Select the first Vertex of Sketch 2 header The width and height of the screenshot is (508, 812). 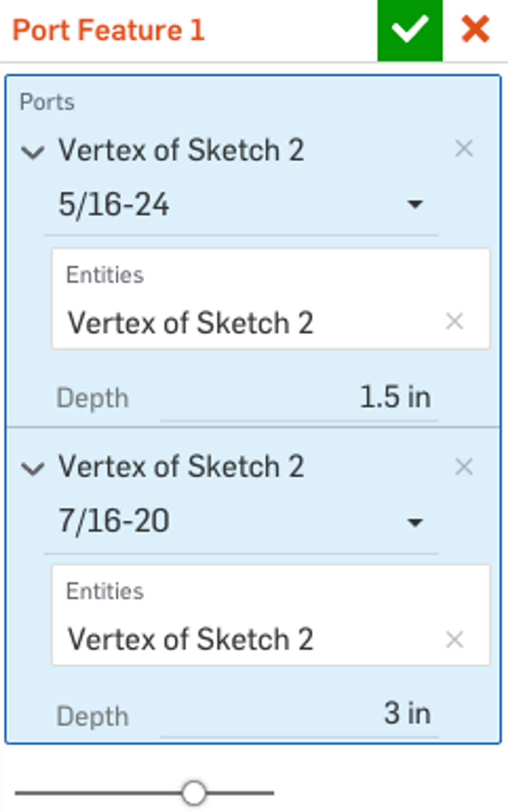click(181, 150)
